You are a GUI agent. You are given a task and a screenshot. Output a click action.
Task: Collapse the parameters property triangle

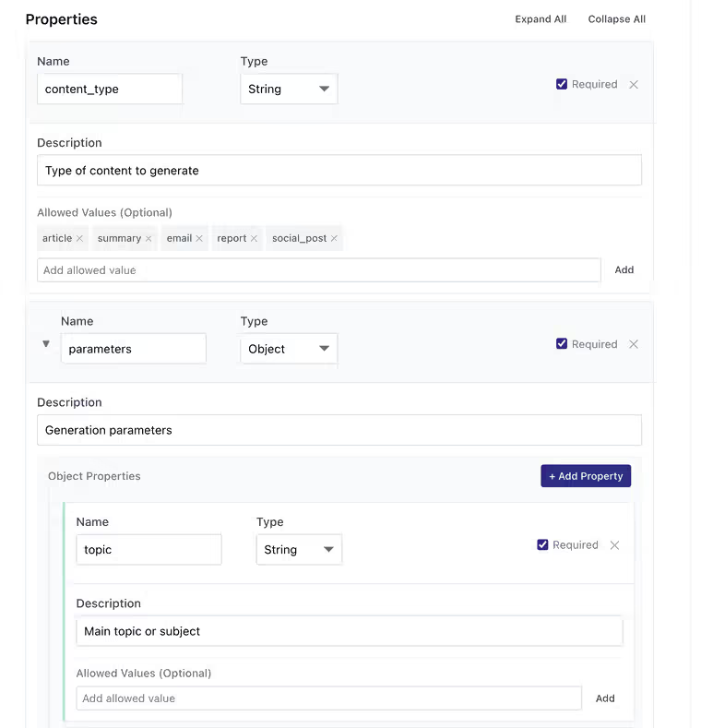pos(46,344)
